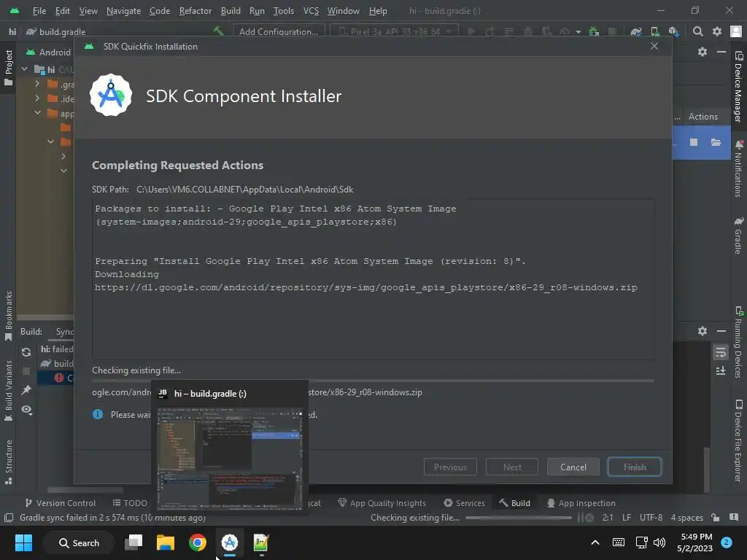Screen dimensions: 747x560
Task: Open IDE settings gear in main toolbar
Action: click(716, 31)
